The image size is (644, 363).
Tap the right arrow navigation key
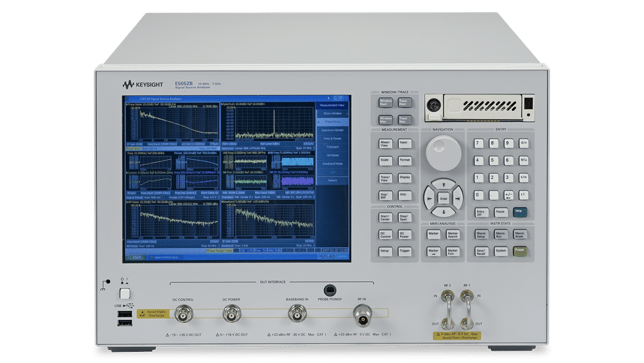[457, 199]
